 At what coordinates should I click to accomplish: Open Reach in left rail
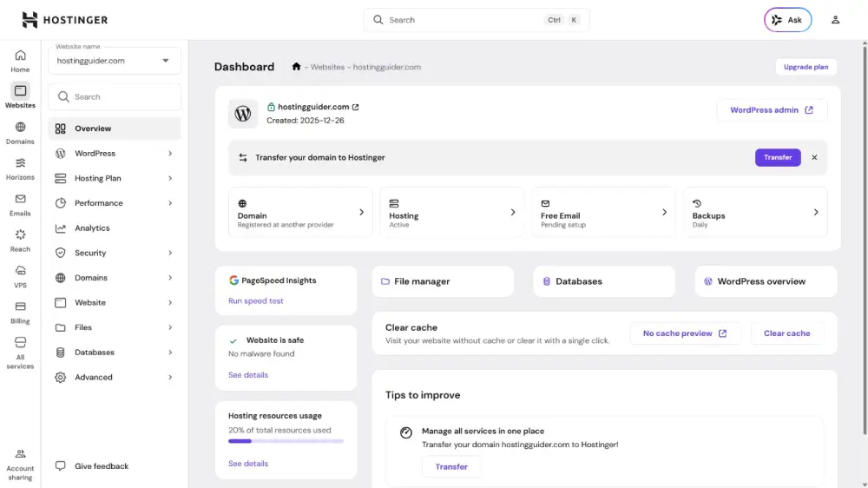click(x=20, y=241)
